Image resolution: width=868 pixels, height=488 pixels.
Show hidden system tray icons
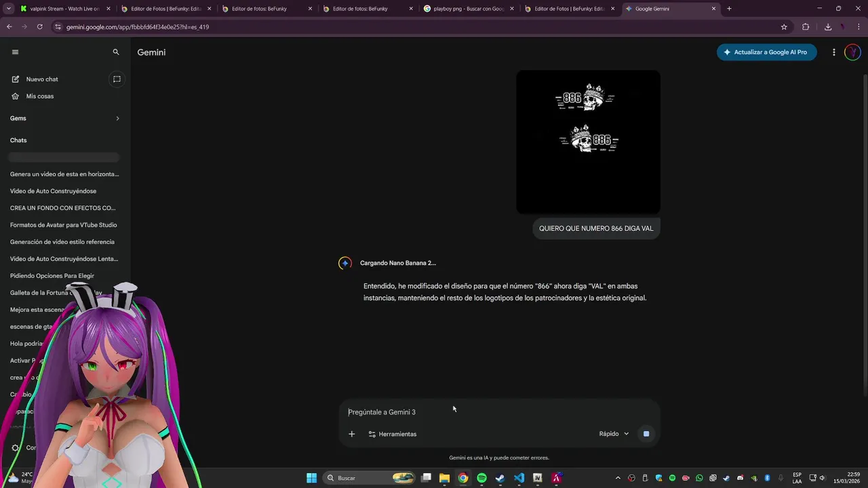pos(617,478)
